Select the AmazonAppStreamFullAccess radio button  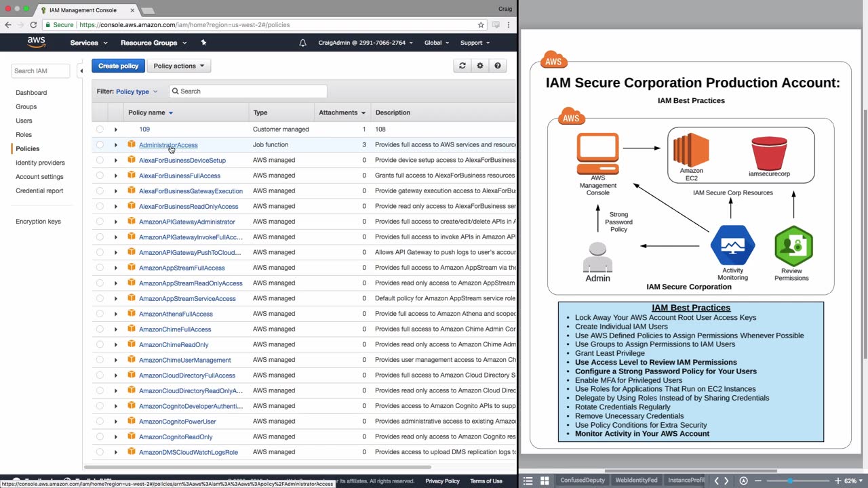(x=100, y=268)
